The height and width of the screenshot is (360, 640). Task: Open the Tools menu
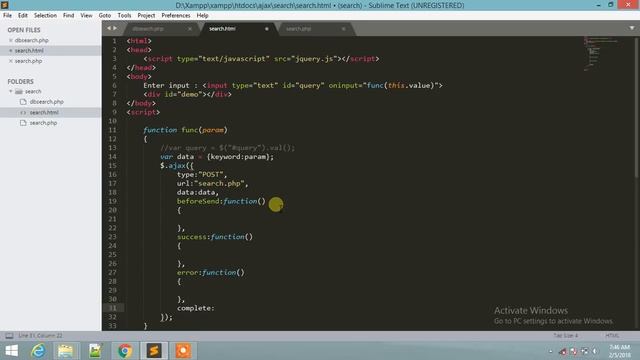click(x=124, y=16)
